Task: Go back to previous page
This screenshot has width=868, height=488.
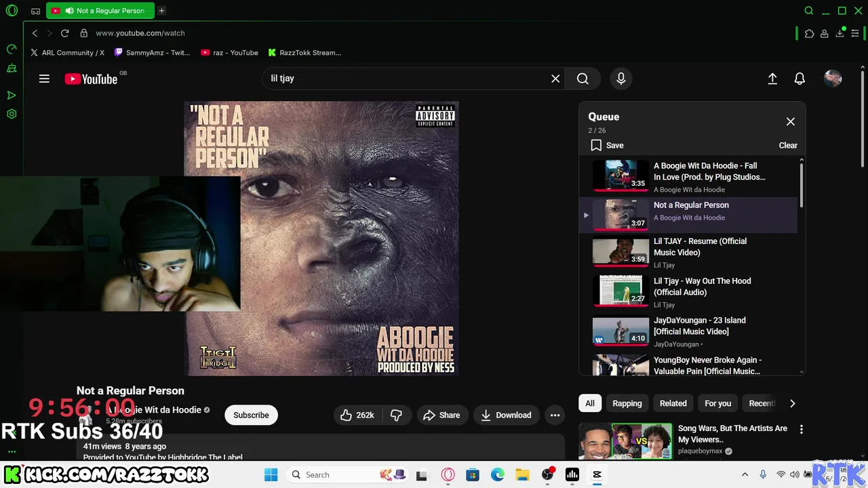Action: click(35, 33)
